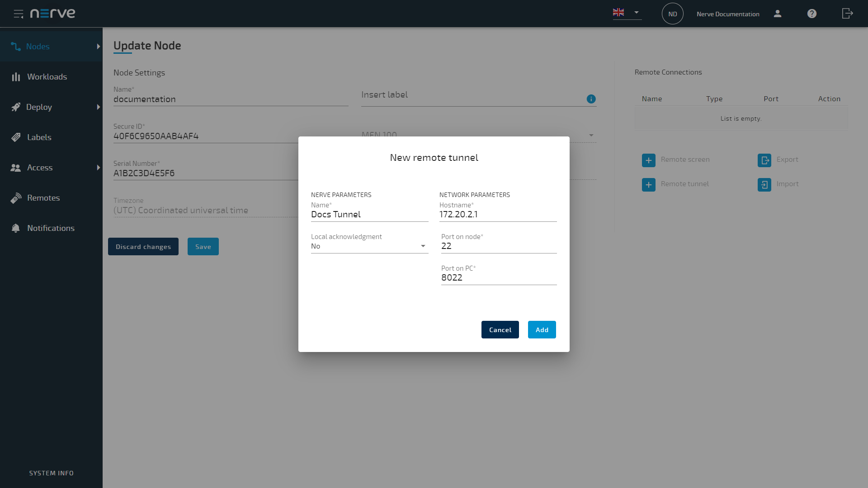Open the user profile icon
The width and height of the screenshot is (868, 488).
point(778,14)
